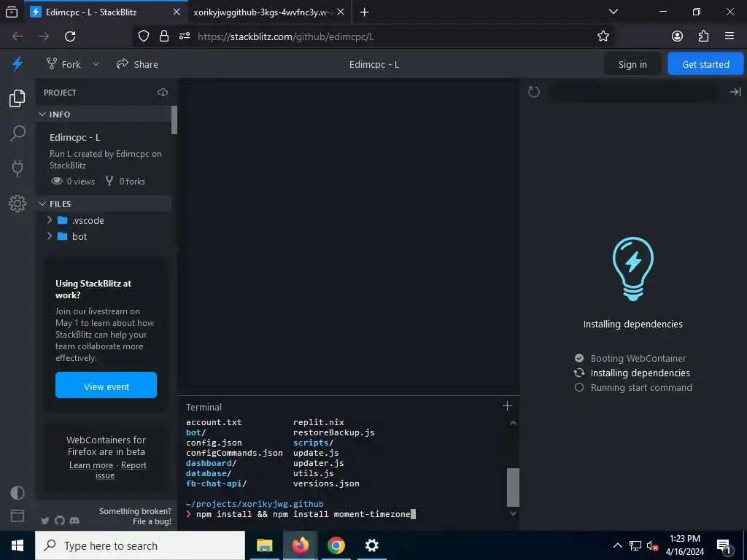Image resolution: width=747 pixels, height=560 pixels.
Task: Click the Firefox view icon
Action: [x=12, y=12]
